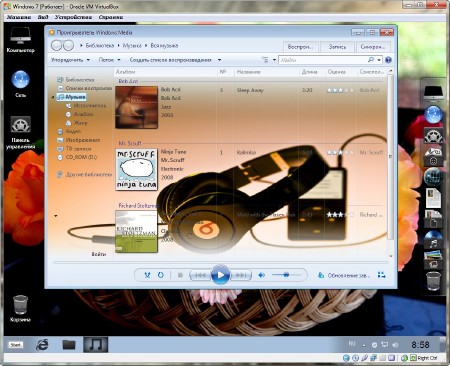Viewport: 450px width, 366px height.
Task: Collapse the Музыка tree node arrow
Action: click(53, 97)
